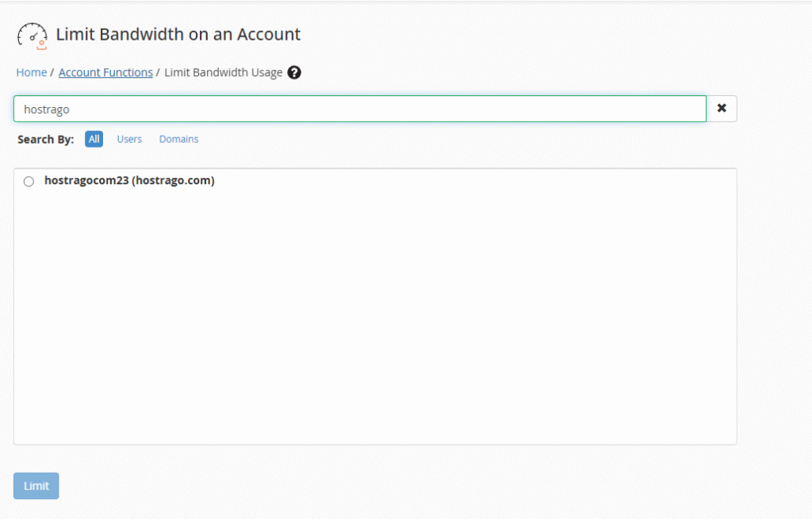Open the help question mark icon

coord(294,72)
